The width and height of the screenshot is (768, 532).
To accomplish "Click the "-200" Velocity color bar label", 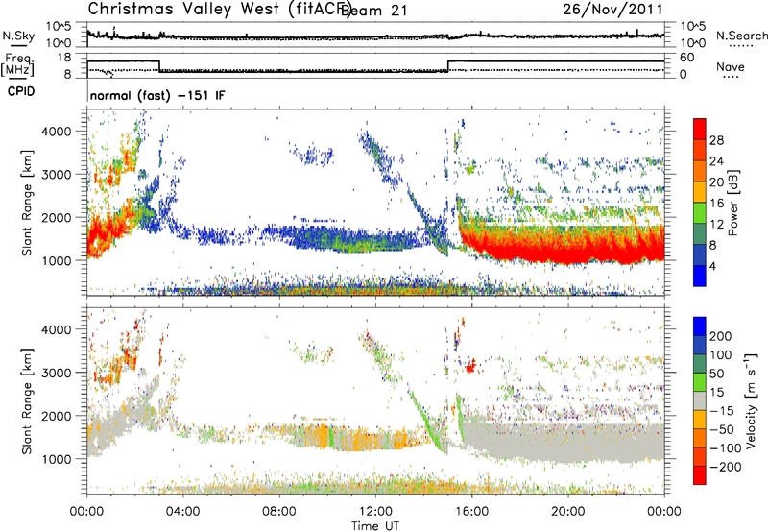I will [x=726, y=467].
